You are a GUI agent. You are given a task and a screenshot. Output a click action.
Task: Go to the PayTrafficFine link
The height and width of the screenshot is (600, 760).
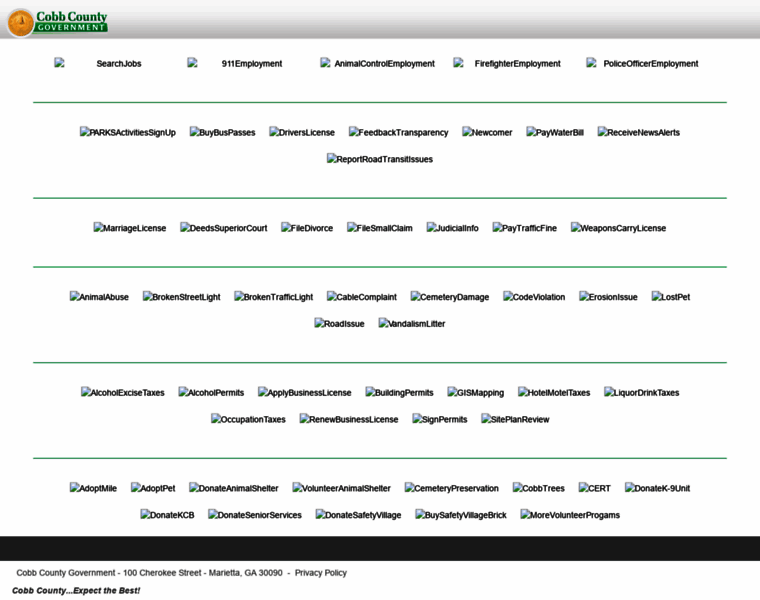[x=525, y=228]
